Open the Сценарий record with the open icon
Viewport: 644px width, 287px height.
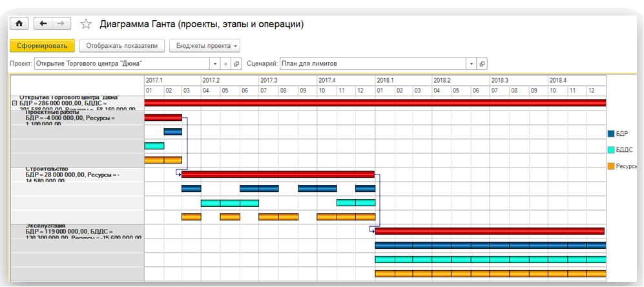point(482,64)
